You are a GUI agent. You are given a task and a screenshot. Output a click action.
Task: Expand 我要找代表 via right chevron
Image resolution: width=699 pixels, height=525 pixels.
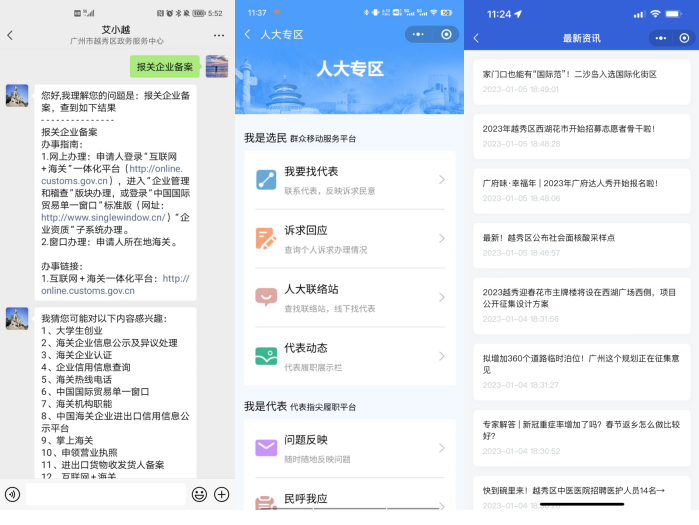click(441, 180)
